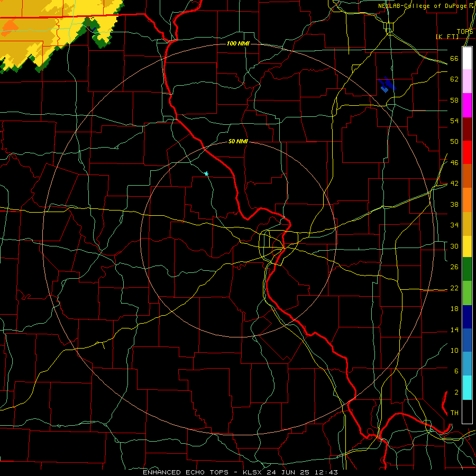Screen dimensions: 476x476
Task: Click the 50 NMI range ring label
Action: (238, 141)
